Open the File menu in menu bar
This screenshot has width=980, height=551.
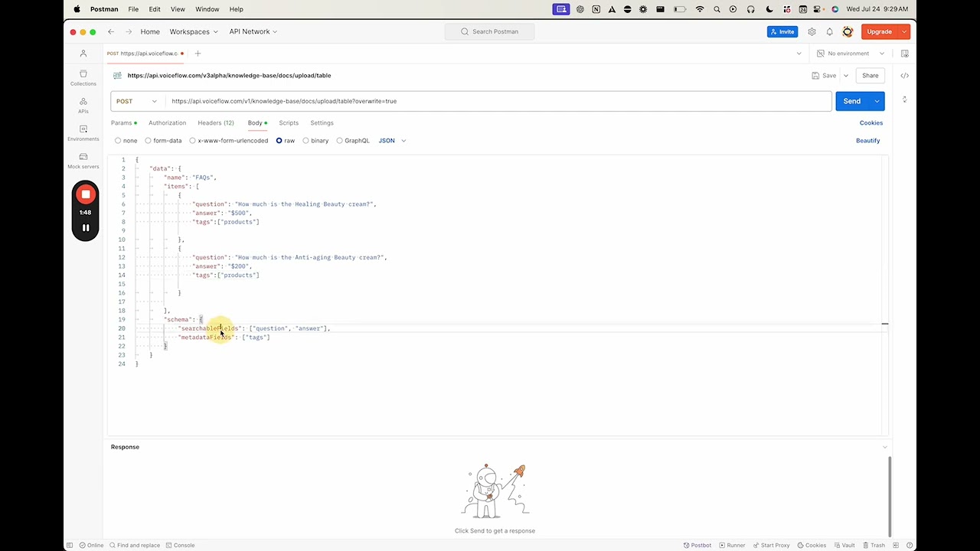(x=133, y=9)
